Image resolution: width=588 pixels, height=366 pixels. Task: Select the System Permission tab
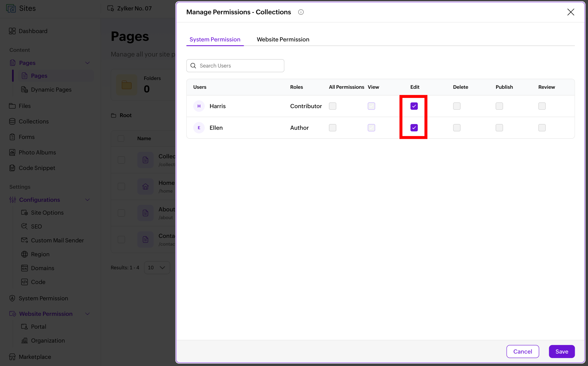pyautogui.click(x=215, y=39)
